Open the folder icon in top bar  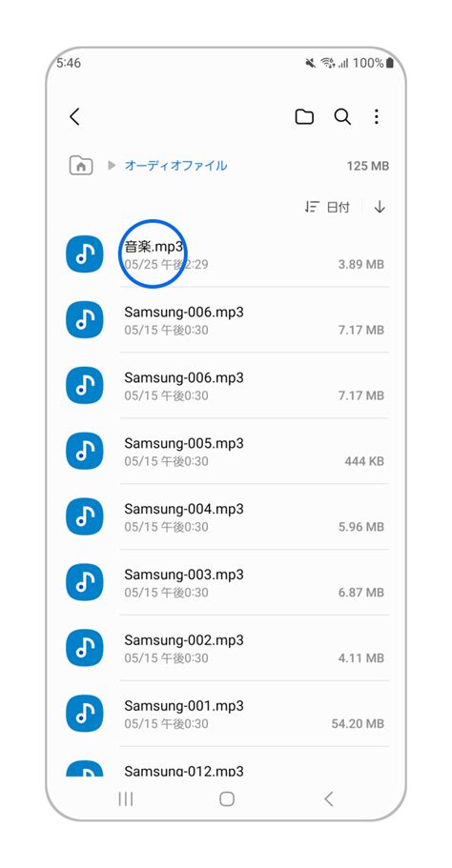(x=304, y=117)
